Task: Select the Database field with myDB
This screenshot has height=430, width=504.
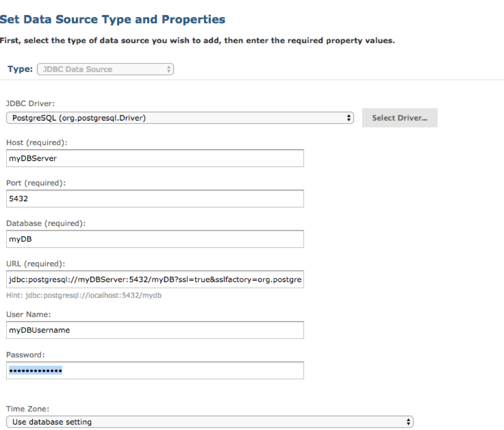Action: 155,239
